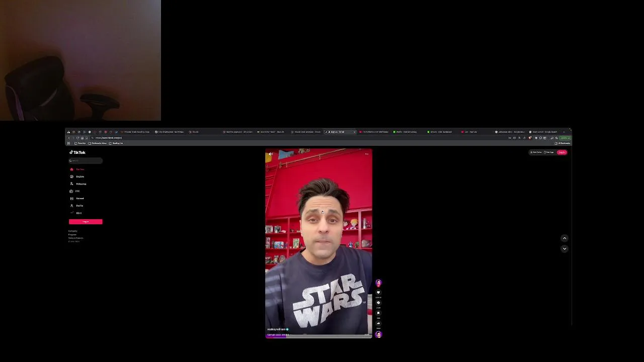Click the browser Update button

pos(565,138)
